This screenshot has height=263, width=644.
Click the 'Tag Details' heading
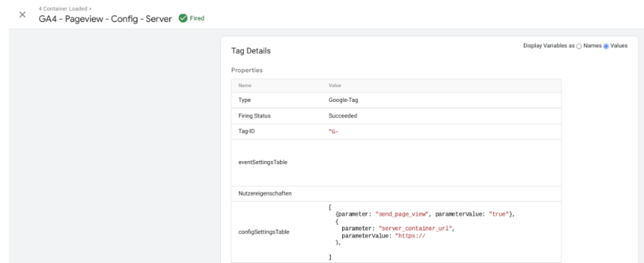coord(251,51)
